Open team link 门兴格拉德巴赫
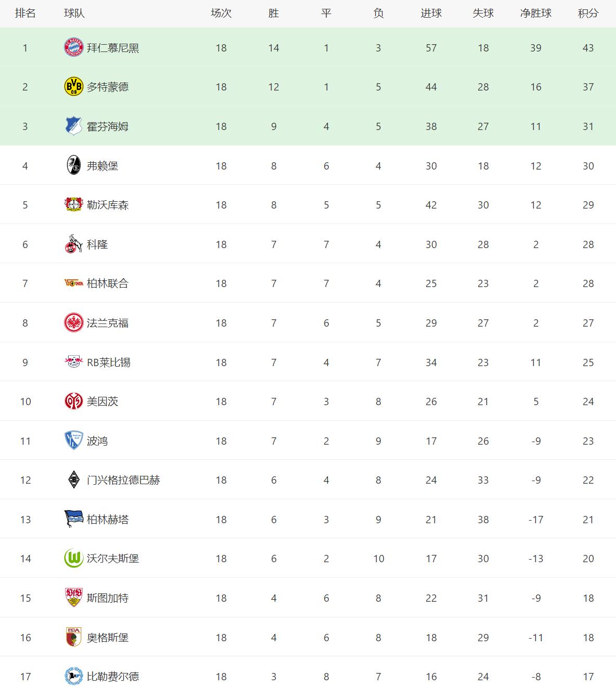616x687 pixels. (x=123, y=480)
